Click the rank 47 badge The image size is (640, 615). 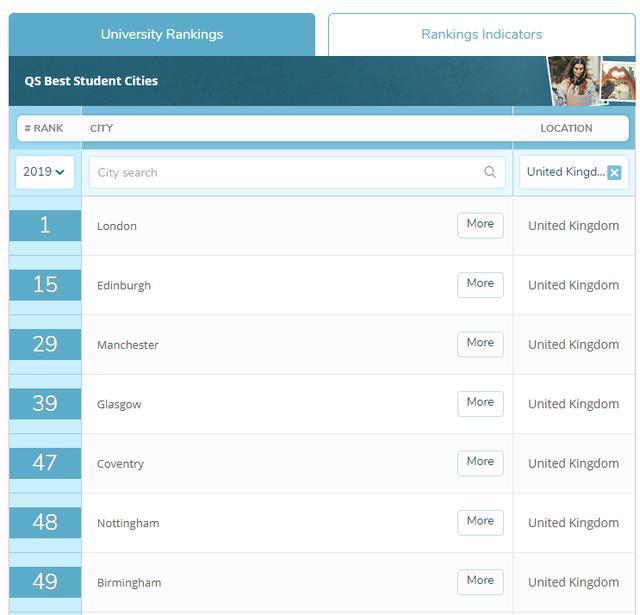click(45, 463)
